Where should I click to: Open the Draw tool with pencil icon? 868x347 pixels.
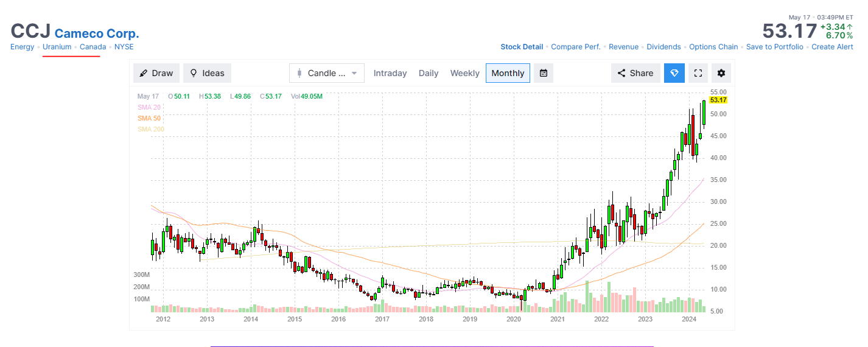[156, 73]
